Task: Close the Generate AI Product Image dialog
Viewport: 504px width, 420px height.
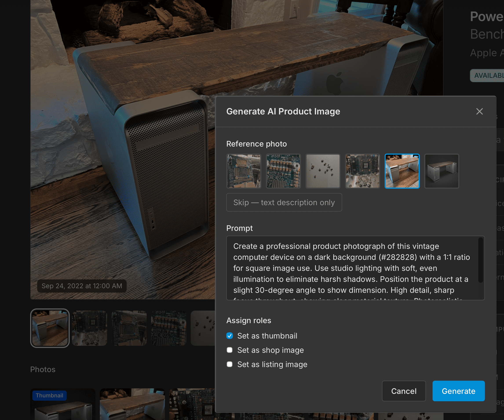Action: tap(479, 111)
